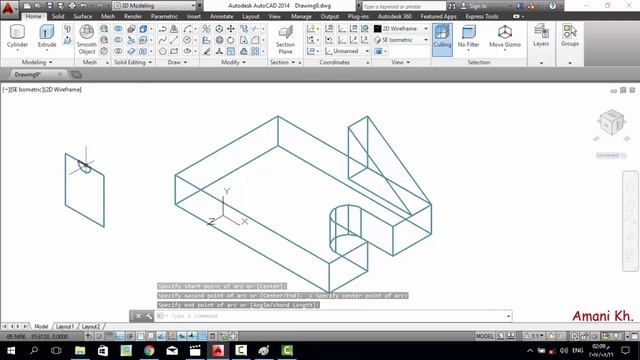640x360 pixels.
Task: Expand the Draw panel dropdown
Action: (177, 62)
